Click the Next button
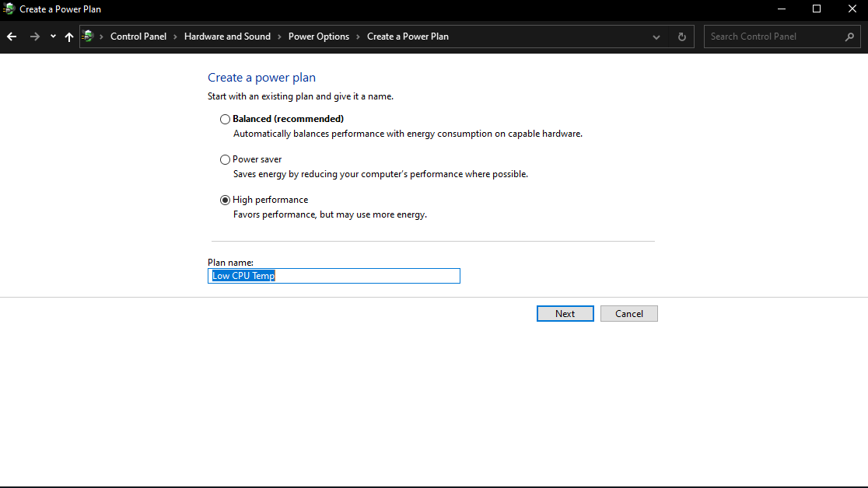This screenshot has width=868, height=488. [565, 313]
